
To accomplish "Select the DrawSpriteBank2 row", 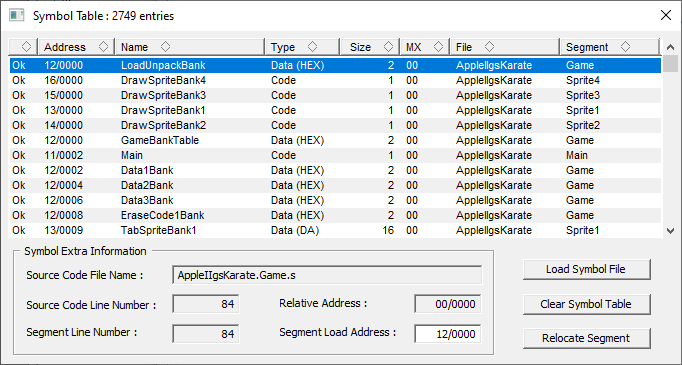I will coord(335,125).
